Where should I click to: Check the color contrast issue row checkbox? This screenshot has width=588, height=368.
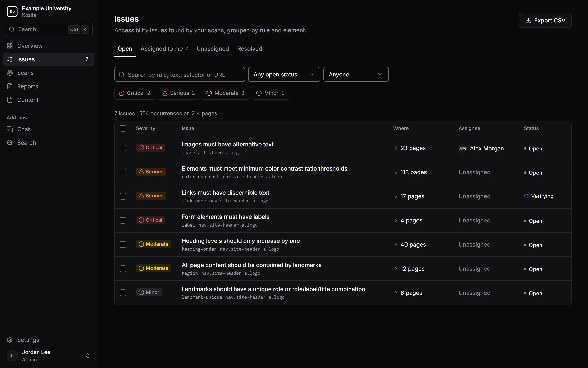click(x=123, y=172)
